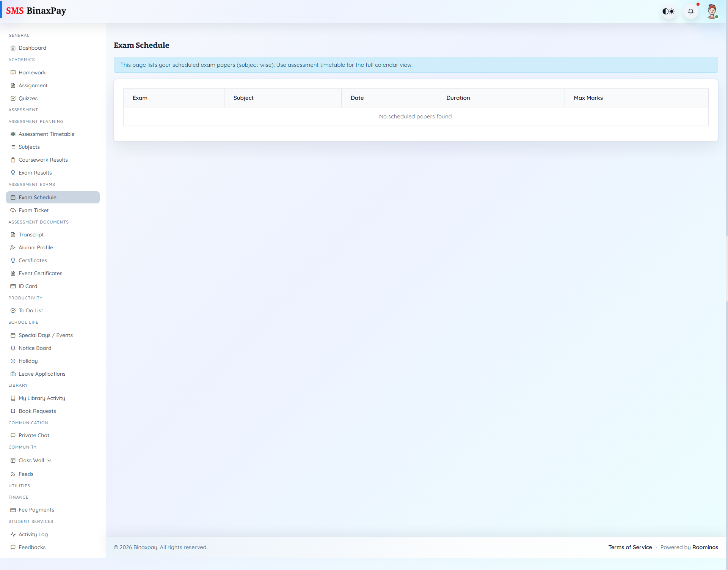The image size is (728, 570).
Task: Open the Dashboard from the sidebar
Action: pyautogui.click(x=32, y=48)
